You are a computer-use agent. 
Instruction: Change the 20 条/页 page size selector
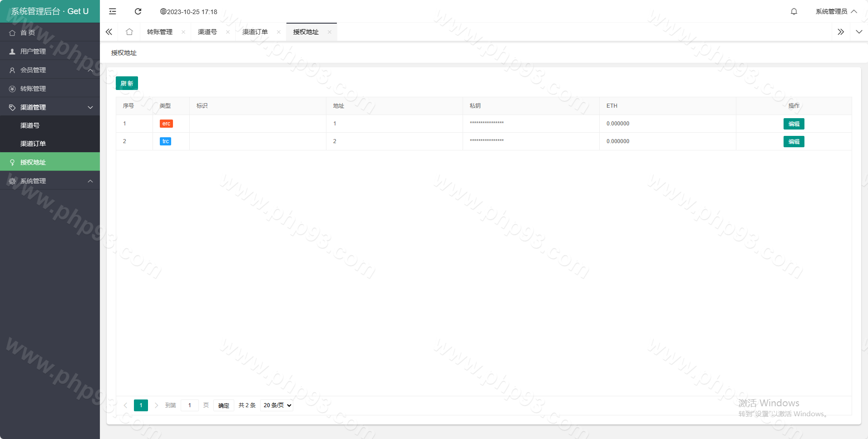click(x=277, y=405)
